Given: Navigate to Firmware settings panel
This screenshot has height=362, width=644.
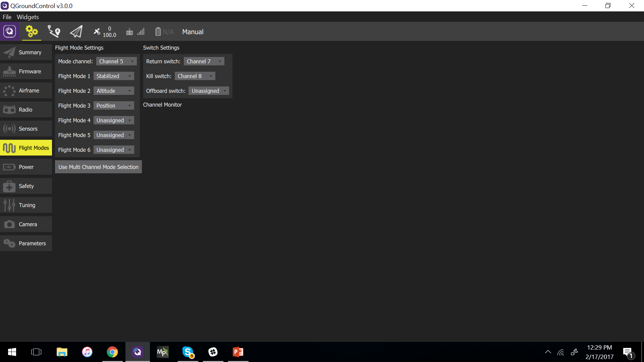Looking at the screenshot, I should pos(29,71).
